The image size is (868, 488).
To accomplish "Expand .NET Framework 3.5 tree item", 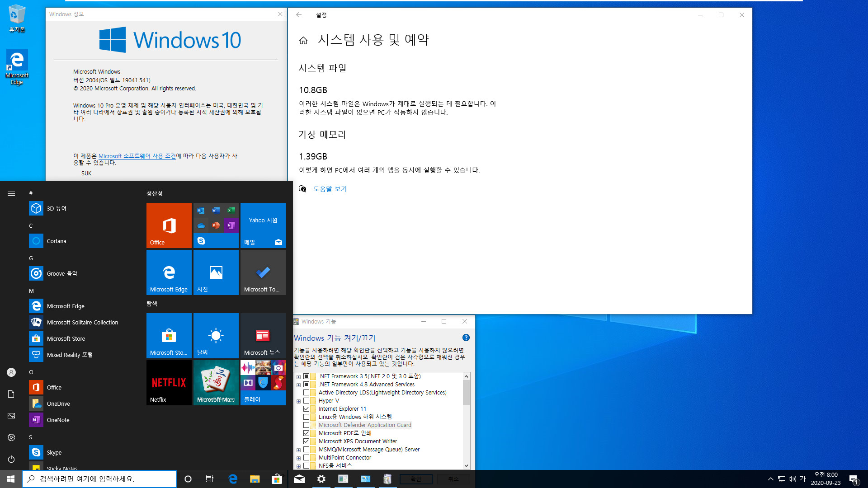I will [x=299, y=376].
